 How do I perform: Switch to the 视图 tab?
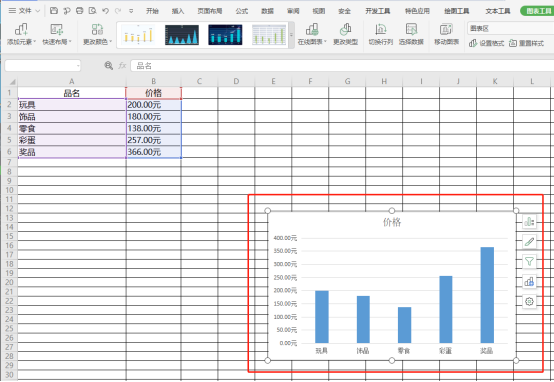(x=319, y=11)
